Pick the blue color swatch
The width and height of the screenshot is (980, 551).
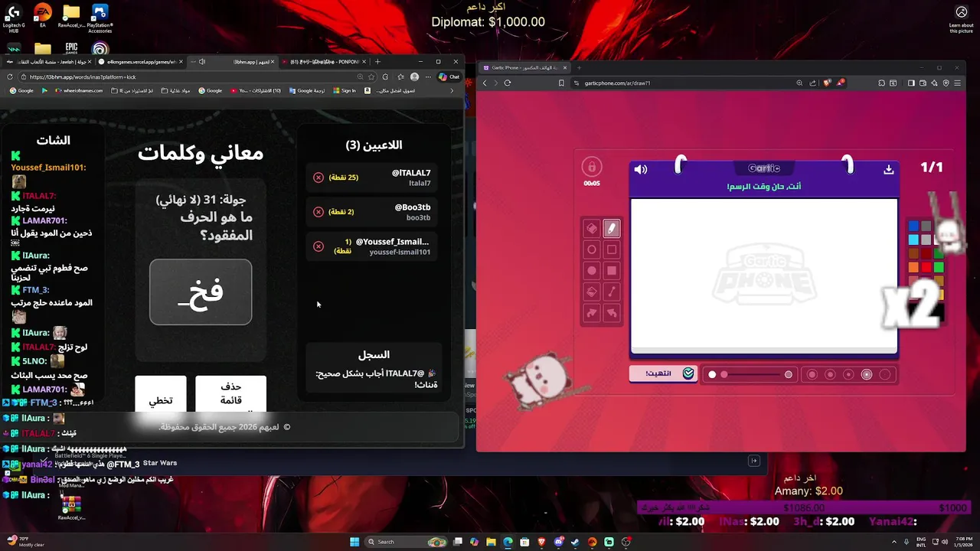coord(913,227)
